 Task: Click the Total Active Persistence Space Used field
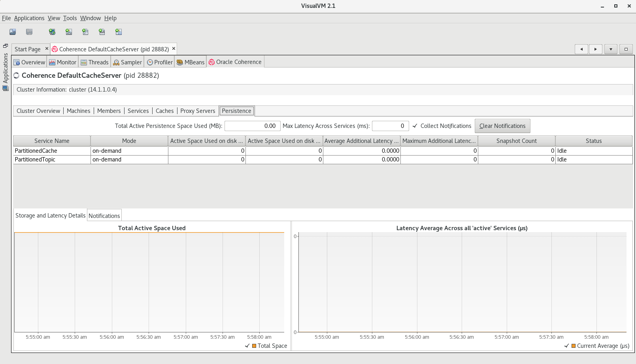(253, 126)
